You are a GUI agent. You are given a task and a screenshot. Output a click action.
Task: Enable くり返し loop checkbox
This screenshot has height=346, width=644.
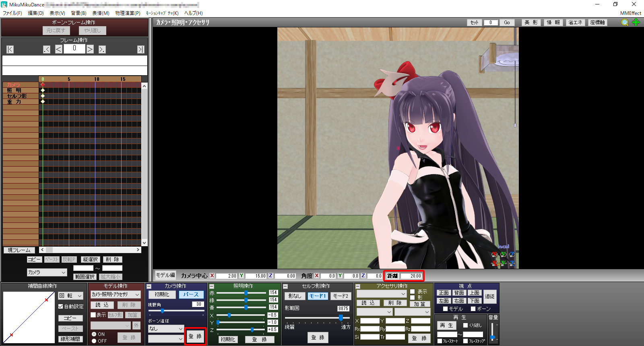(466, 325)
